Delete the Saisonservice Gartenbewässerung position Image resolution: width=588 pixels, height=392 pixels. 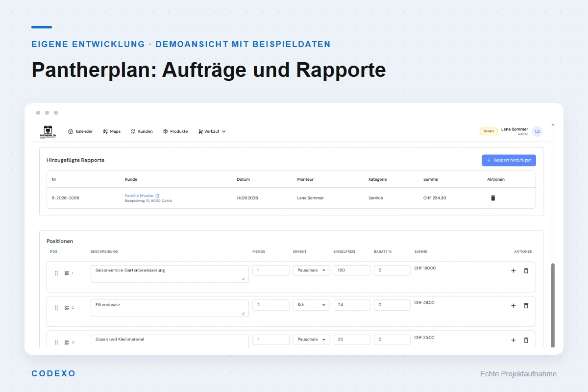tap(526, 270)
